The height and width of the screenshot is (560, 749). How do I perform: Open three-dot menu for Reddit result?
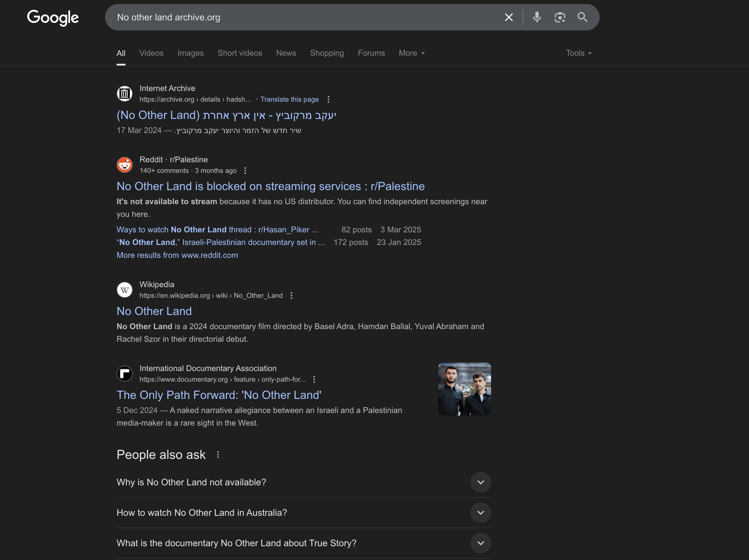point(245,171)
